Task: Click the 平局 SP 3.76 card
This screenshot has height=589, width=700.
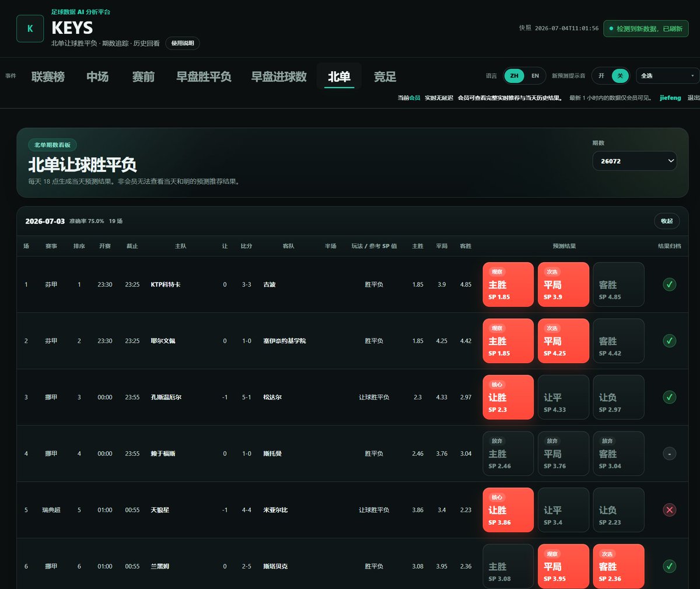Action: tap(563, 454)
